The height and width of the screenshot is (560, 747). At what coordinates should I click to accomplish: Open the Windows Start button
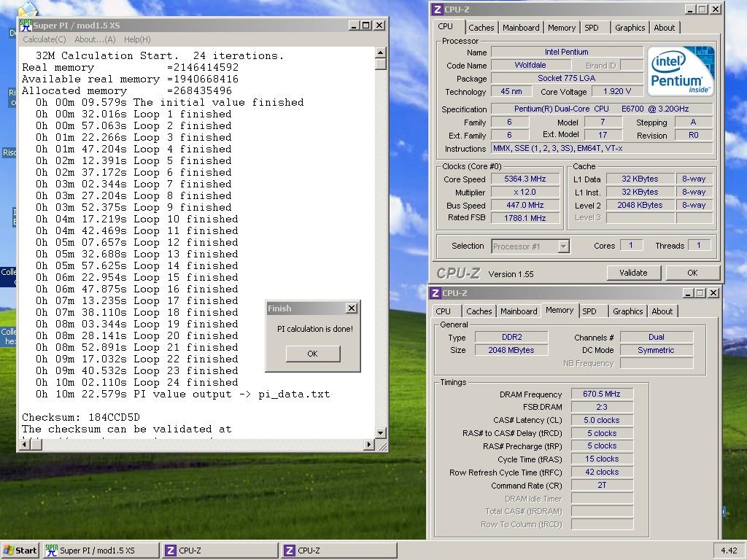point(20,551)
